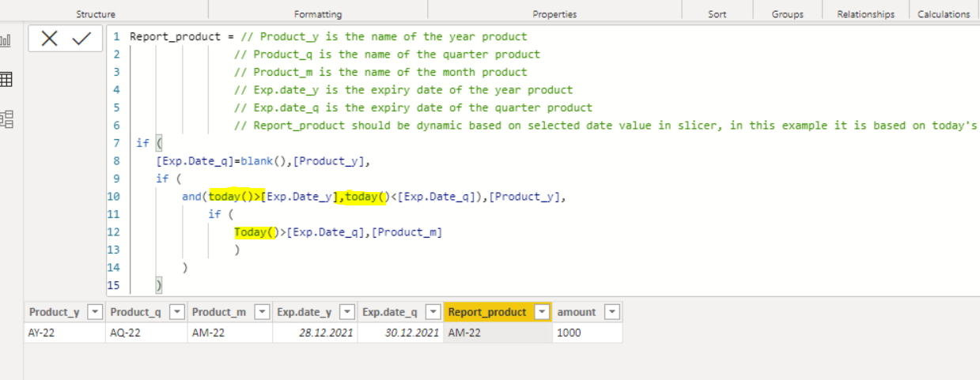980x380 pixels.
Task: Open the Product_m column filter dropdown
Action: click(x=260, y=312)
